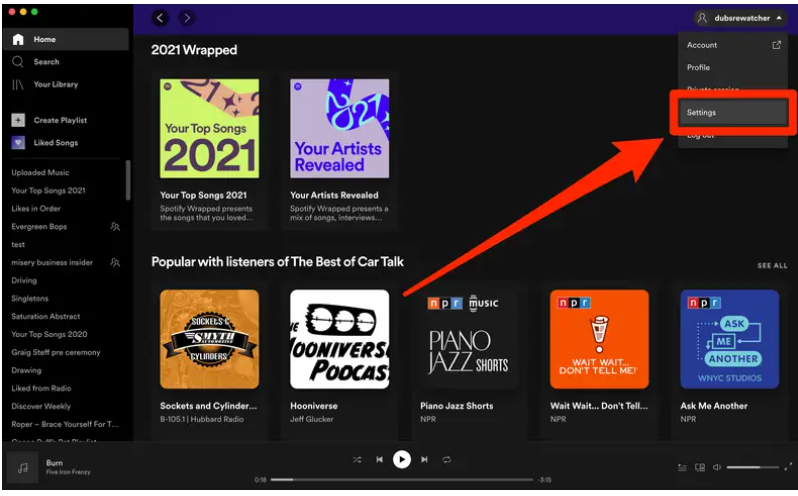
Task: Open the Discover Weekly playlist
Action: 41,406
